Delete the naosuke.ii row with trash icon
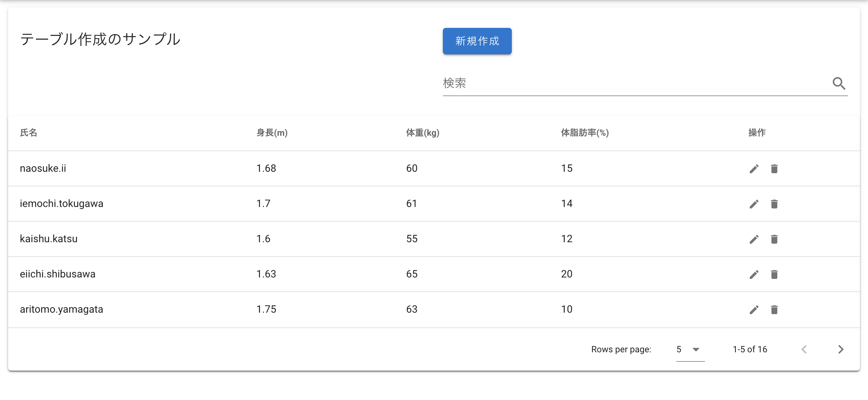The height and width of the screenshot is (400, 868). [x=774, y=169]
